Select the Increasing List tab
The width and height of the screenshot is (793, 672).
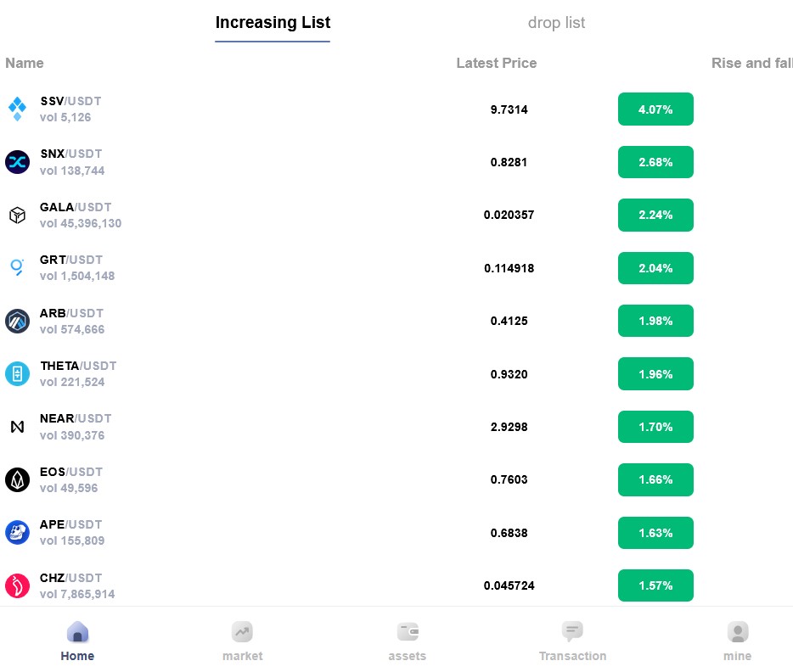point(273,23)
